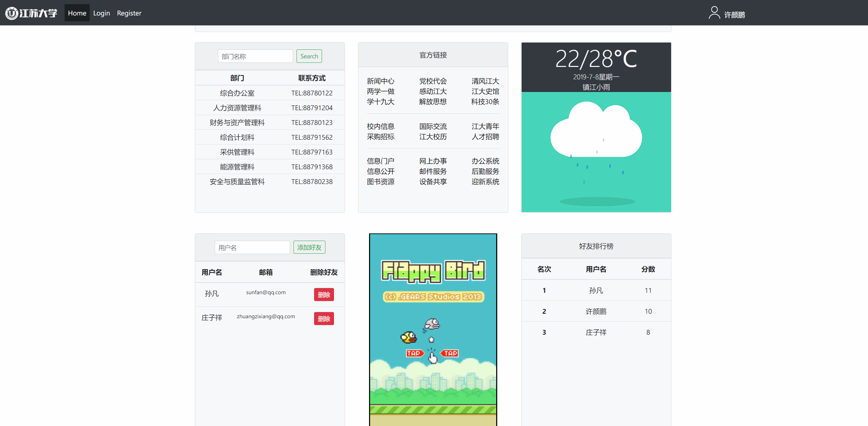Follow the 人才招聘 recruitment link
Viewport: 868px width, 426px height.
tap(485, 137)
